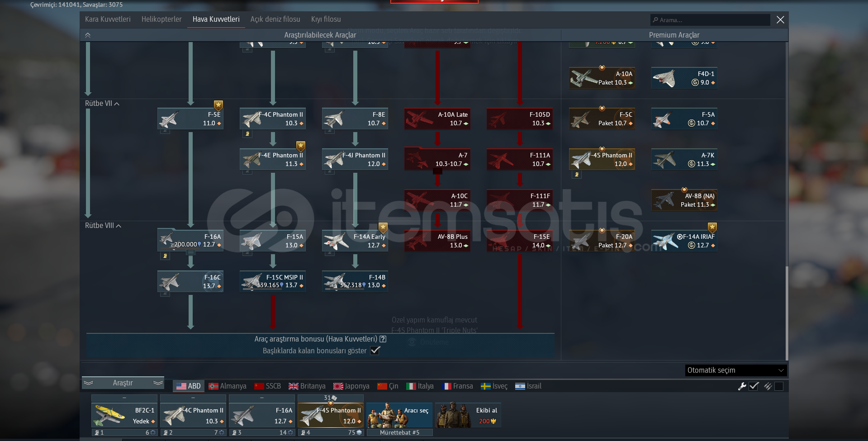Select İsveç nation tab
Image resolution: width=868 pixels, height=441 pixels.
494,386
